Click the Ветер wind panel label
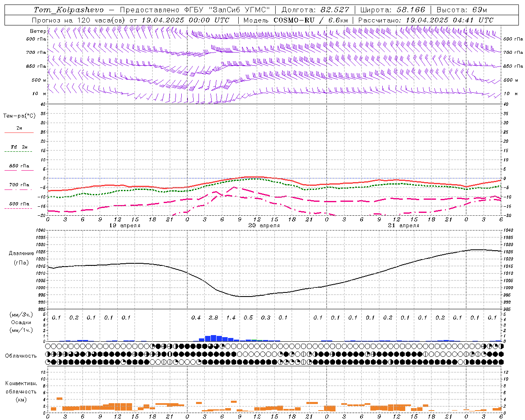The width and height of the screenshot is (525, 420). 38,31
